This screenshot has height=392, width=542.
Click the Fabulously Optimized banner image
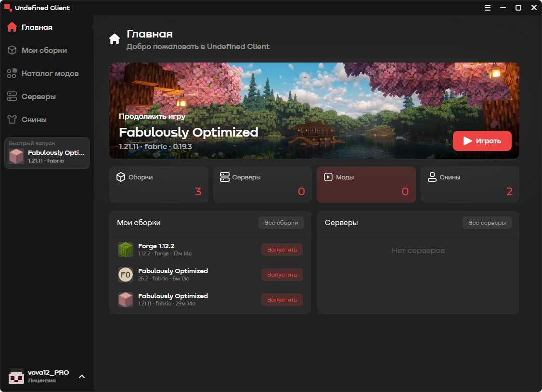314,111
